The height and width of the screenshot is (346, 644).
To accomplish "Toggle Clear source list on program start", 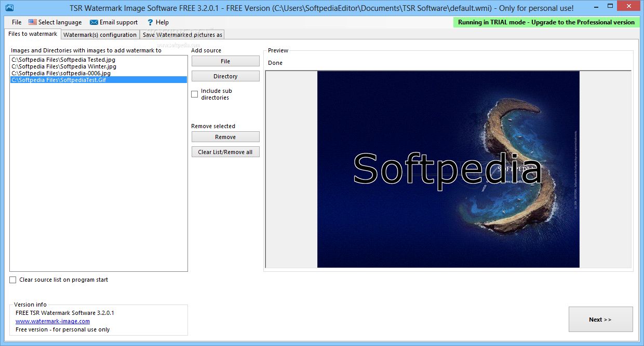I will click(13, 280).
